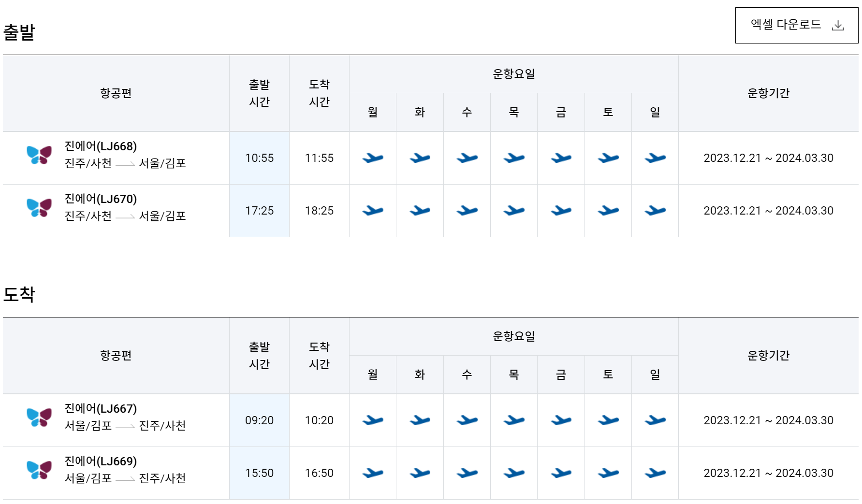The width and height of the screenshot is (862, 504).
Task: Click the 운항요일 column header
Action: coord(514,73)
